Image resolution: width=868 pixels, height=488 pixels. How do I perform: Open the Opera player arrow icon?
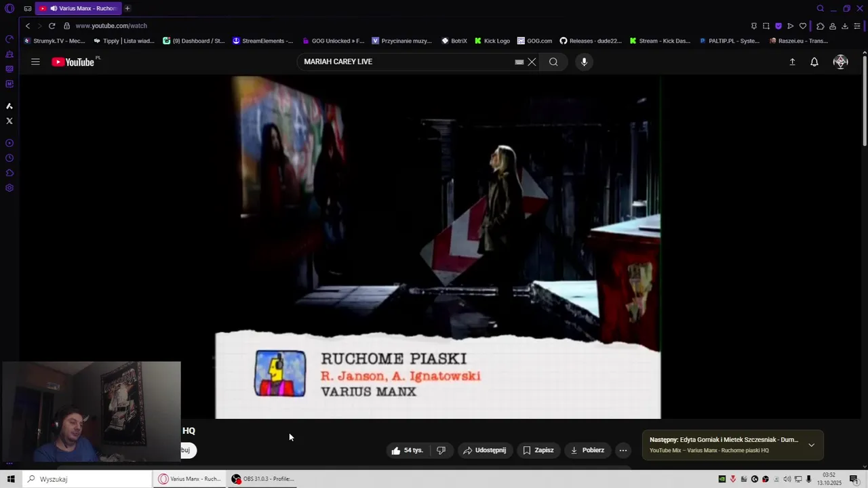coord(791,26)
